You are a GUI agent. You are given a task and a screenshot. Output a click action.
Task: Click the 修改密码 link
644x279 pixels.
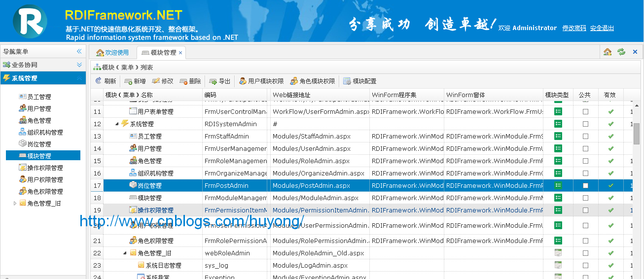[x=574, y=28]
